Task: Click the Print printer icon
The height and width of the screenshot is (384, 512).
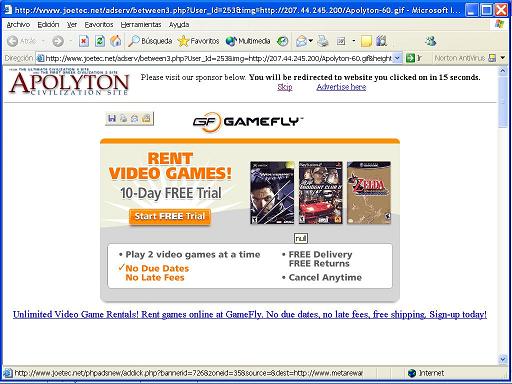Action: click(x=323, y=41)
